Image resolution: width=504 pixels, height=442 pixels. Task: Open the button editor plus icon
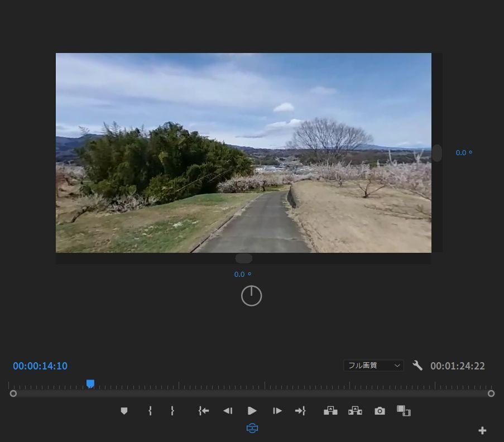coord(482,430)
